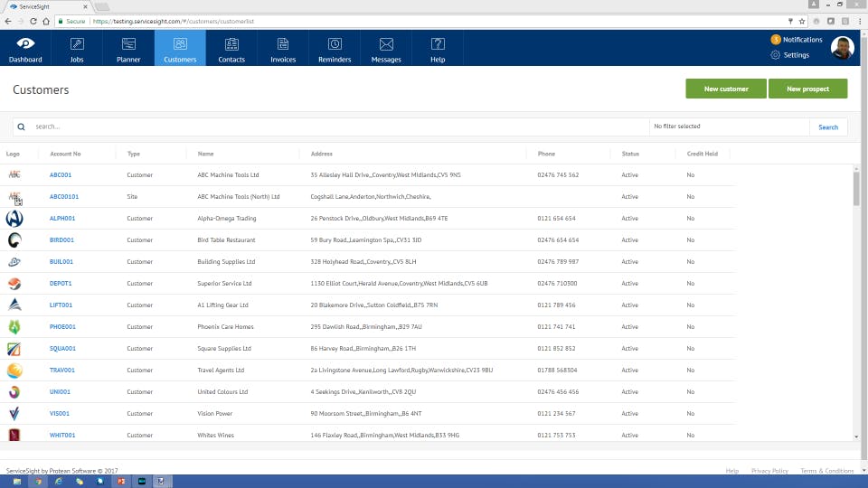868x488 pixels.
Task: Open account TRAV001 link
Action: click(62, 371)
